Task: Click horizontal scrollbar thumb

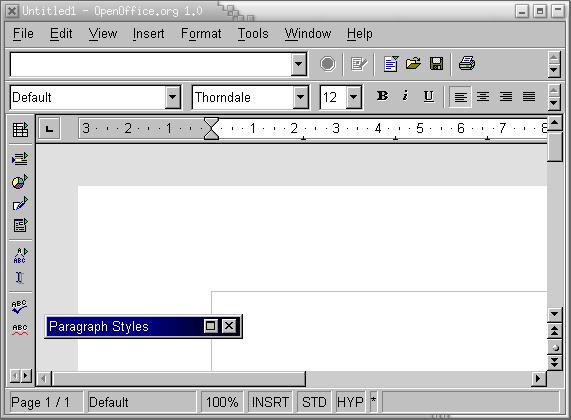Action: coord(178,379)
